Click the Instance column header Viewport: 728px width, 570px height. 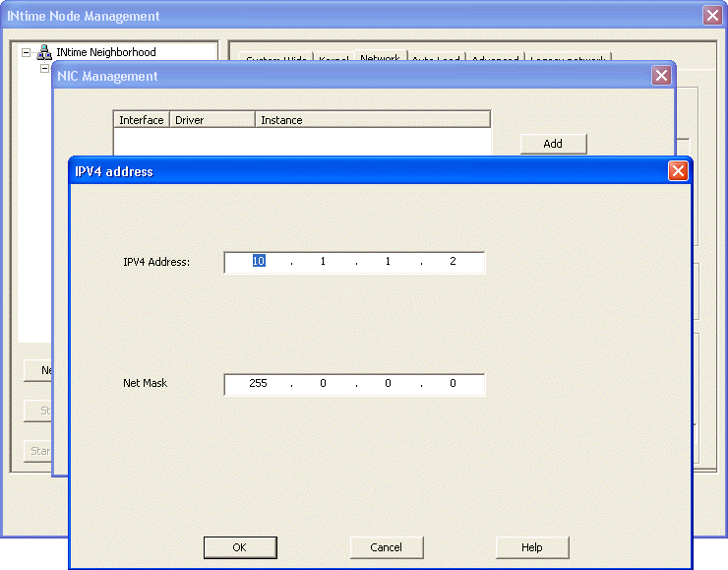pyautogui.click(x=372, y=120)
